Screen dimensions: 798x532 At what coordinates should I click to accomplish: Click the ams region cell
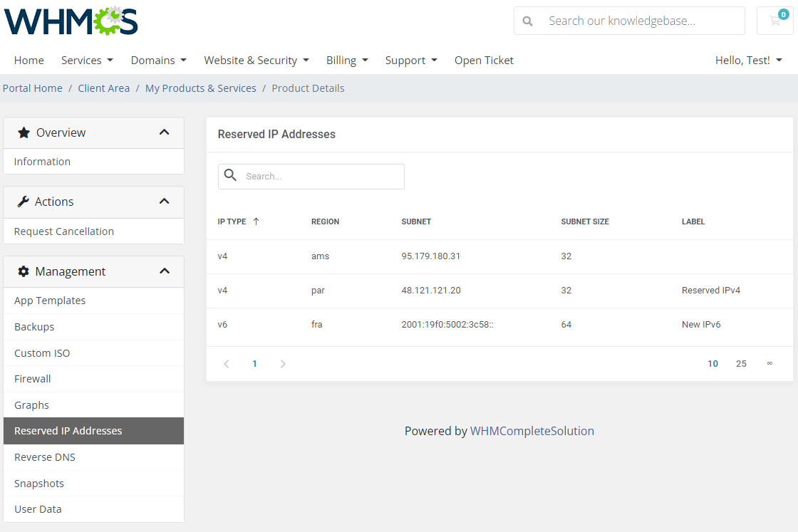[x=320, y=256]
